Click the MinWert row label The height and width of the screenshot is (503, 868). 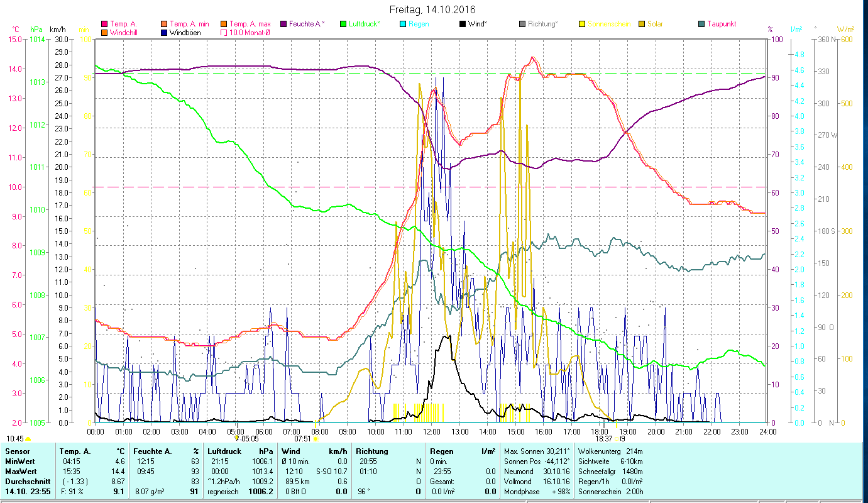pyautogui.click(x=19, y=461)
